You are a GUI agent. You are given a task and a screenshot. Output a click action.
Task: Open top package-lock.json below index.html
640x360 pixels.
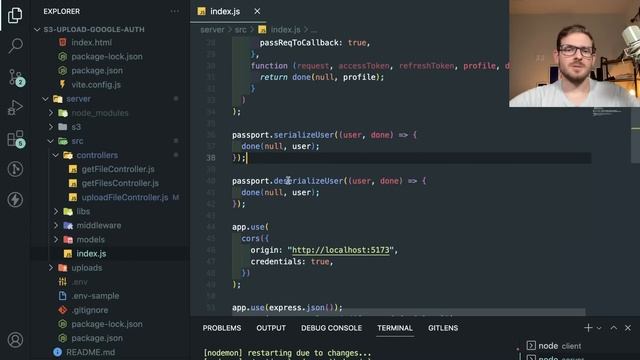tap(107, 56)
